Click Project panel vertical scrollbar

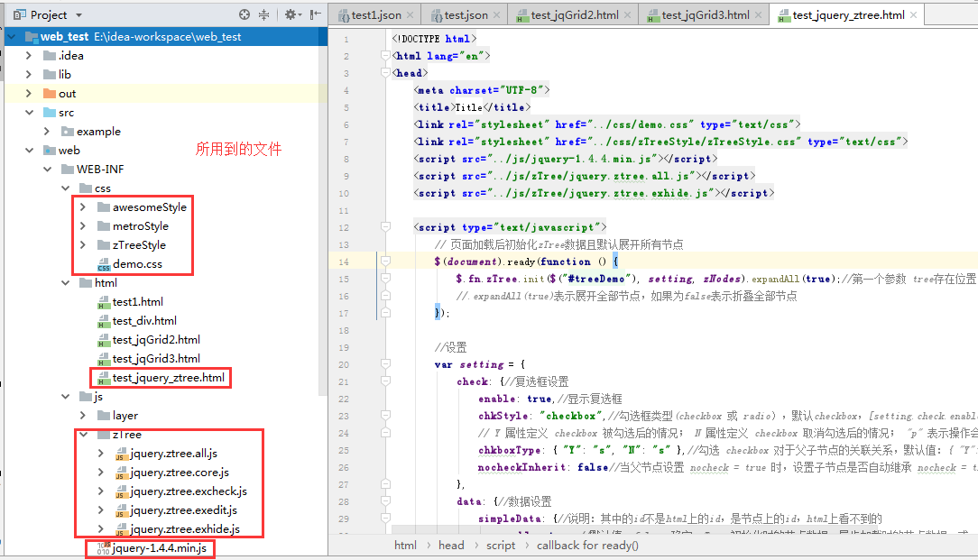click(x=323, y=212)
